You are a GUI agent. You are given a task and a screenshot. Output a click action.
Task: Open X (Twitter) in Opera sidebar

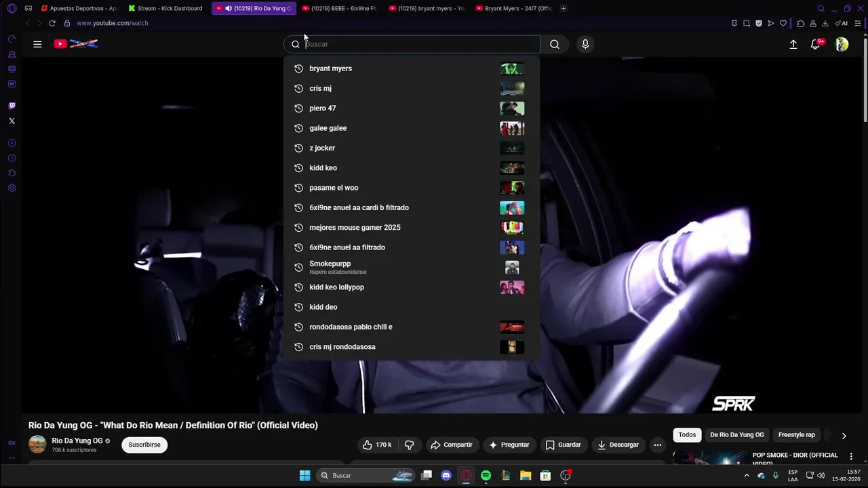coord(12,121)
